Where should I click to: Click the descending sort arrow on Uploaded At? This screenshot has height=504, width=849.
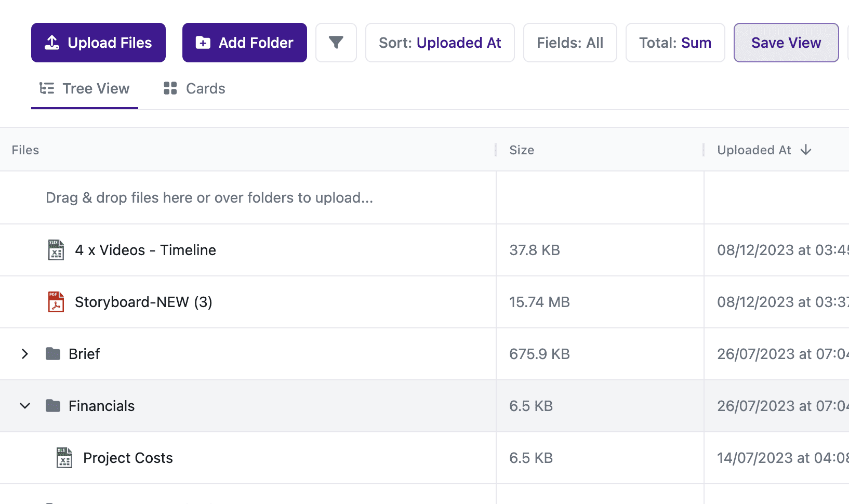pos(806,150)
